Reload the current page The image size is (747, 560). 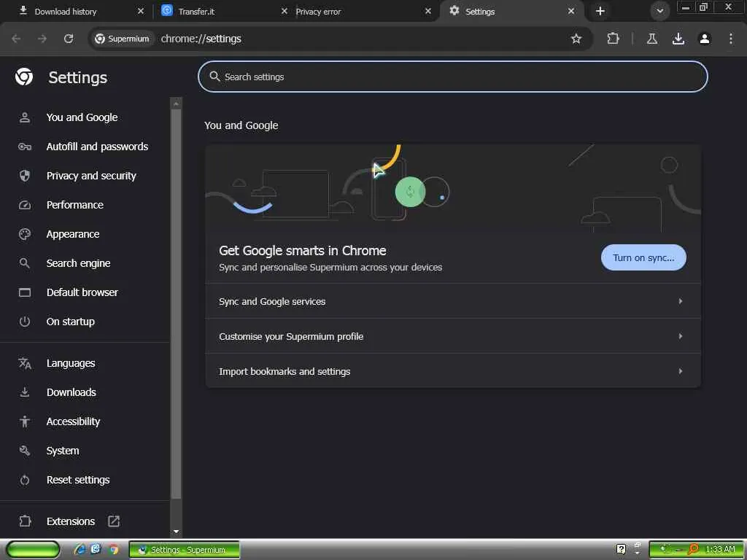69,39
